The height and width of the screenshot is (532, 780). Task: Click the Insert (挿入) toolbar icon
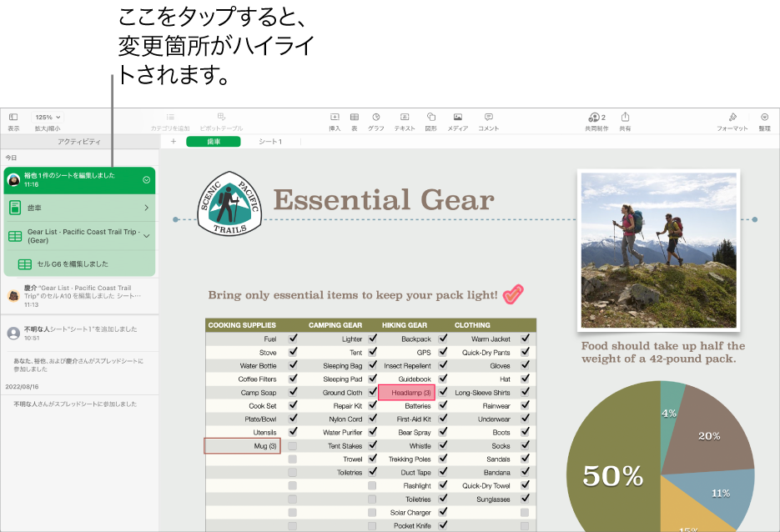[335, 118]
